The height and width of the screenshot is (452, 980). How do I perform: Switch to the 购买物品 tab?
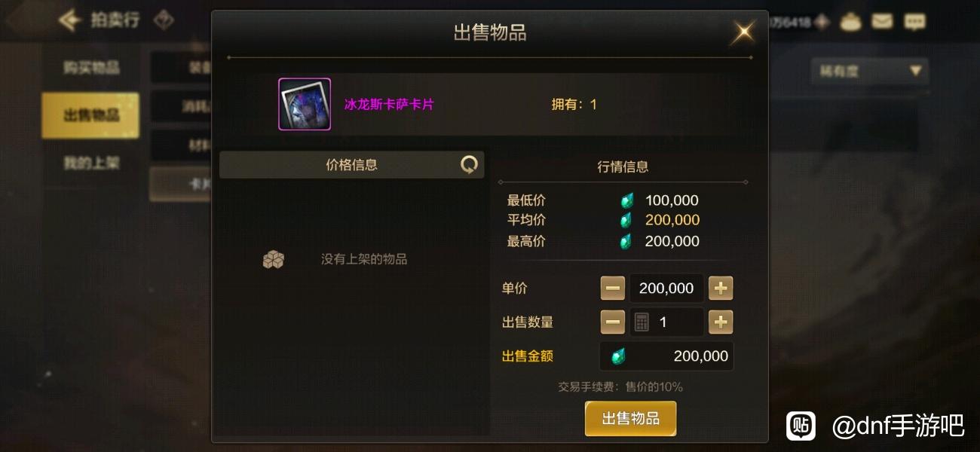(x=90, y=68)
